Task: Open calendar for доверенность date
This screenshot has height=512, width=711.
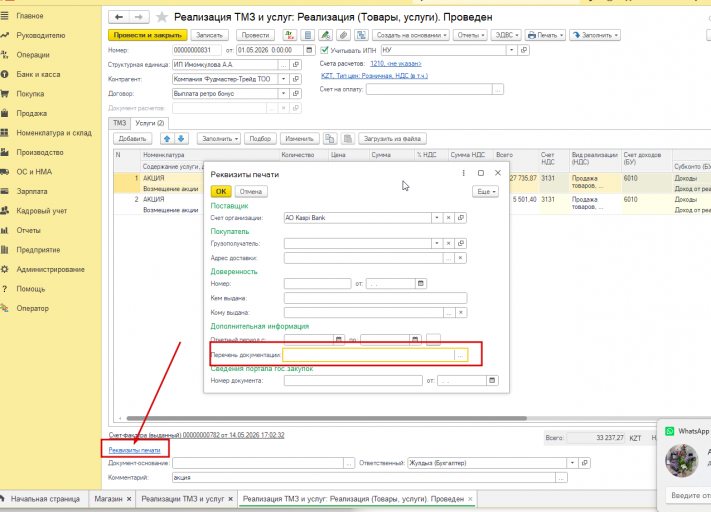Action: (x=421, y=283)
